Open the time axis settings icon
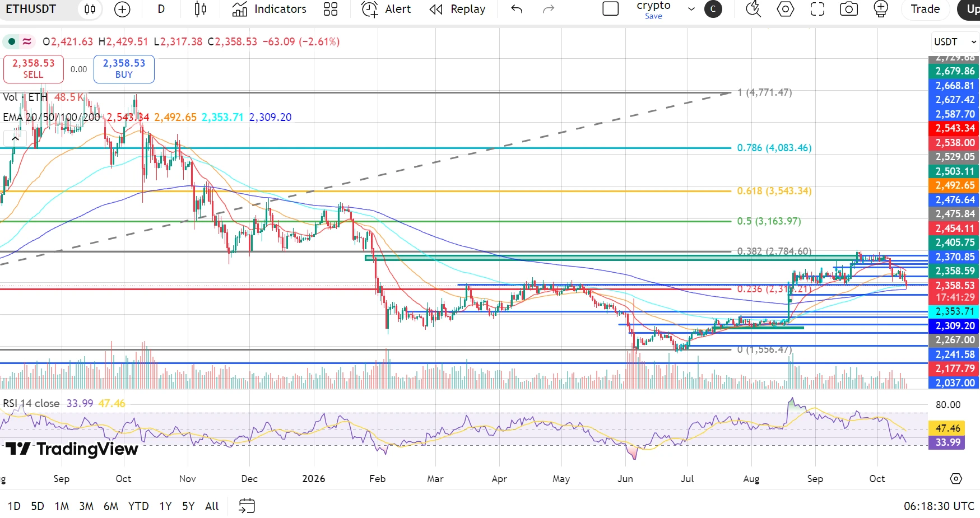Viewport: 980px width, 518px height. [x=956, y=479]
